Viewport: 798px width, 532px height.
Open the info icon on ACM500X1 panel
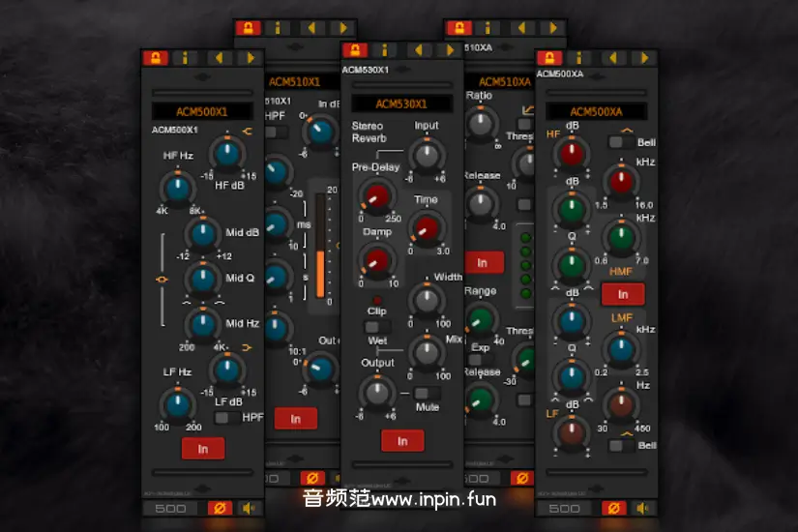pos(186,58)
